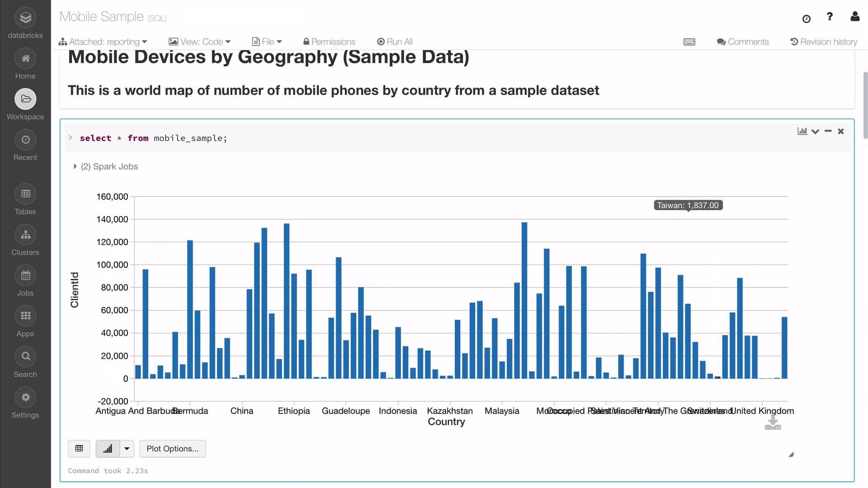Open the Workspace folder panel
Viewport: 868px width, 488px height.
(x=25, y=105)
